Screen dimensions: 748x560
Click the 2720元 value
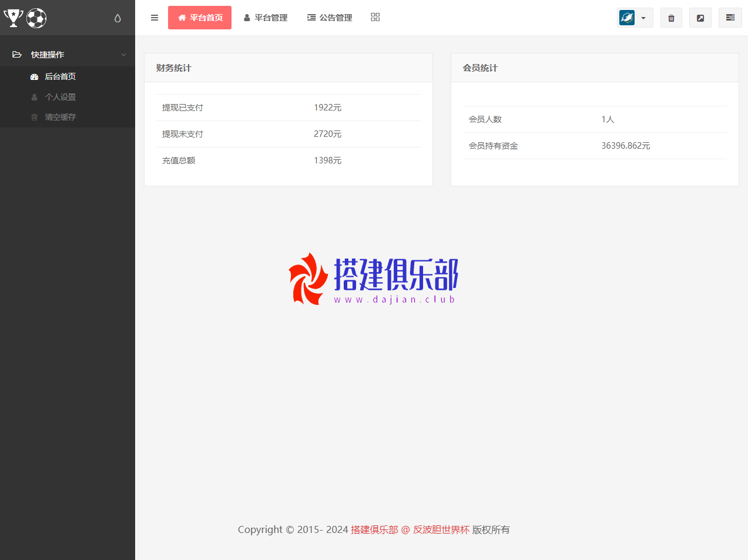coord(327,134)
